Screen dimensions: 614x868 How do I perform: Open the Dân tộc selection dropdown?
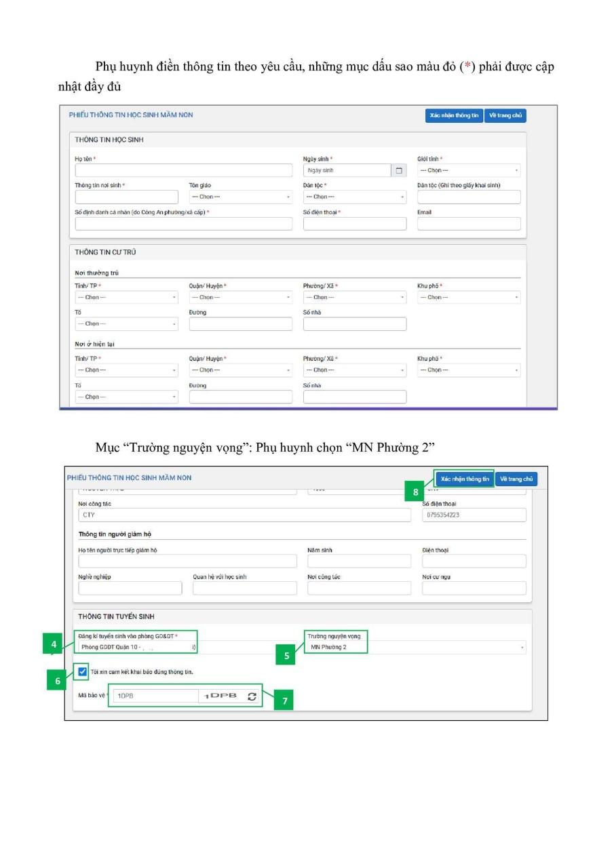pos(355,197)
